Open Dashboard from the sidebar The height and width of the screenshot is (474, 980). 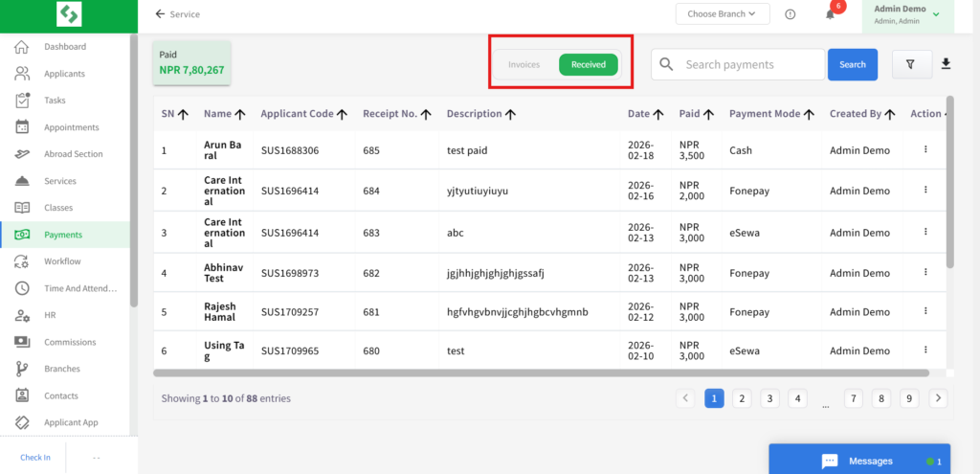coord(64,47)
